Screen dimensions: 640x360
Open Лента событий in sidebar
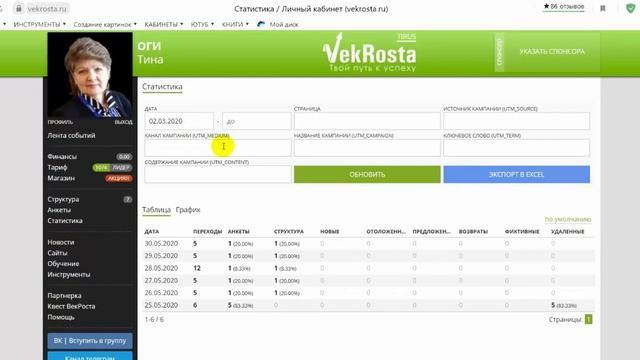[71, 136]
